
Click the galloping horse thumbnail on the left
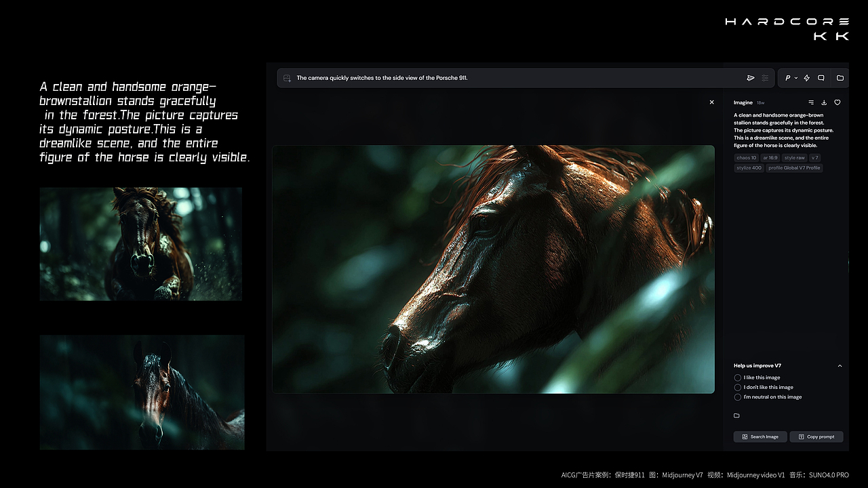click(141, 244)
